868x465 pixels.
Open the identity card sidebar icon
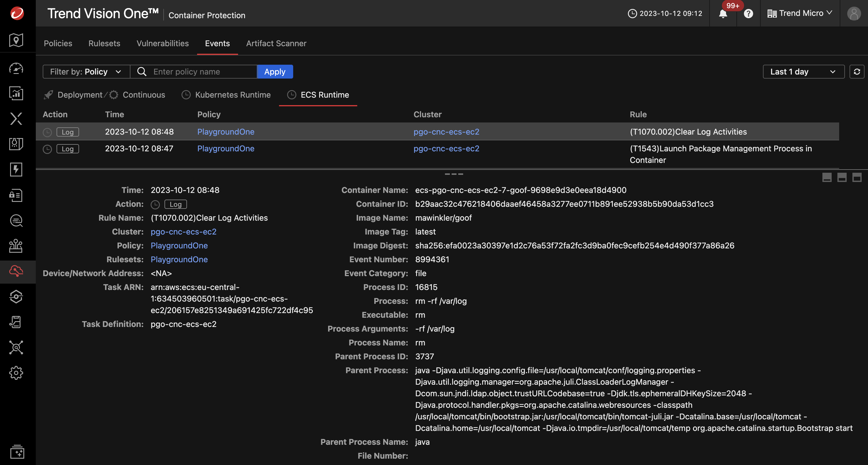coord(16,195)
